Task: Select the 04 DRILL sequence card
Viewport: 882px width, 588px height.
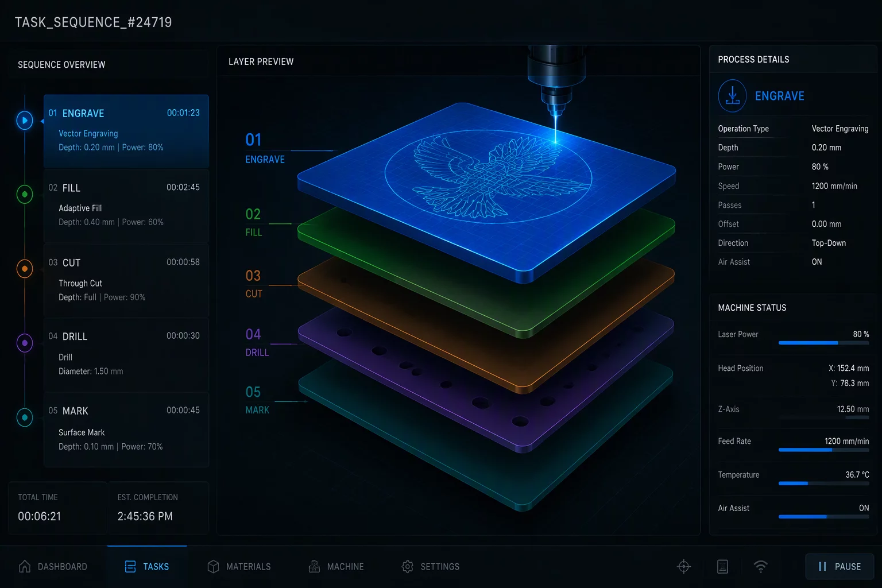Action: point(126,355)
